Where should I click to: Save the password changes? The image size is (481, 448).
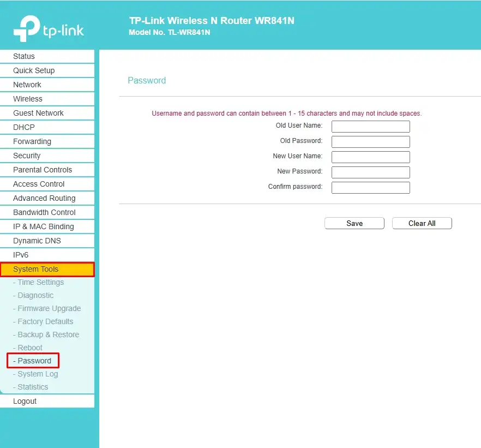pyautogui.click(x=354, y=223)
